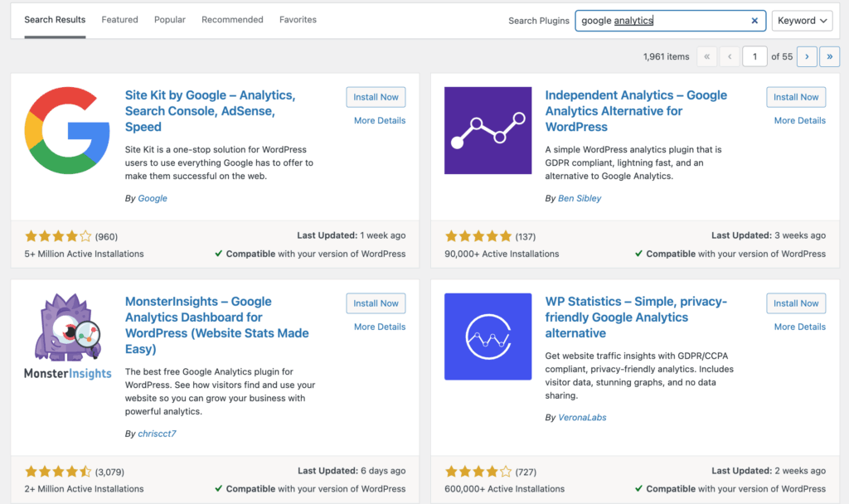Click the disabled first page arrow
Screen dimensions: 849x504
click(x=706, y=56)
